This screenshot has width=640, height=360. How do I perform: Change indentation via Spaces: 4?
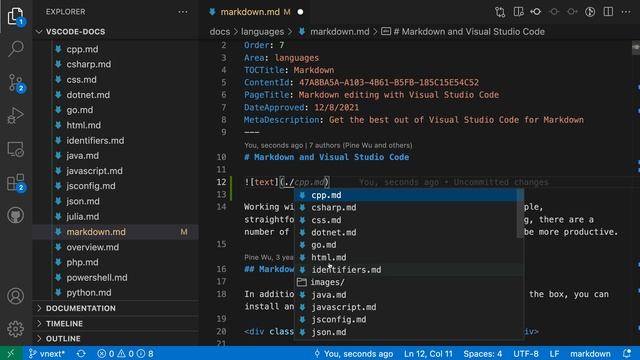(482, 353)
